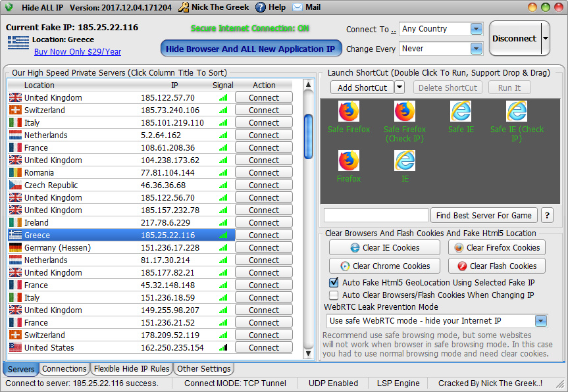Select the Safe IE (Check IP) shortcut

tap(517, 111)
